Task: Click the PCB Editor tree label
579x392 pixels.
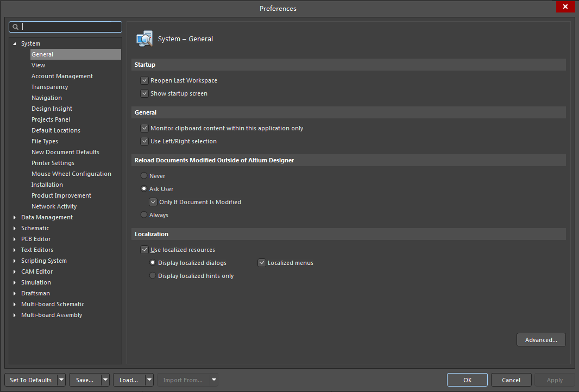Action: click(36, 239)
